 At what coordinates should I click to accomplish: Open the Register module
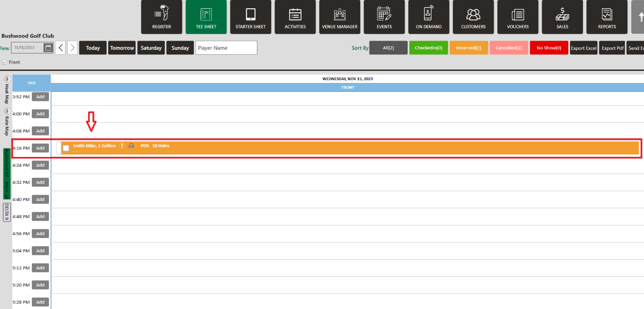pyautogui.click(x=161, y=17)
